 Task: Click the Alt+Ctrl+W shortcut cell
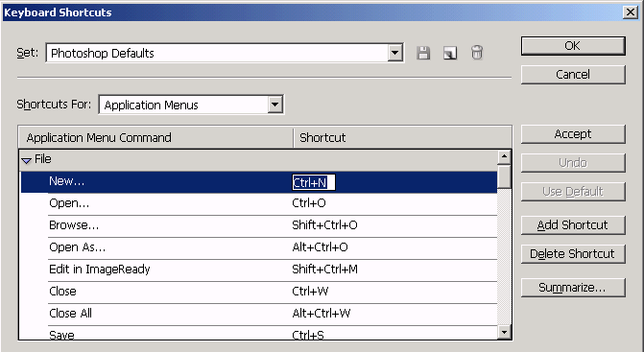pyautogui.click(x=322, y=315)
